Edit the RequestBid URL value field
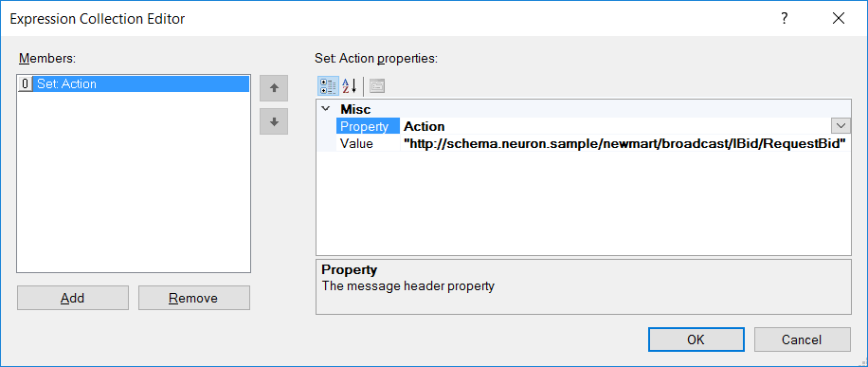 click(625, 143)
